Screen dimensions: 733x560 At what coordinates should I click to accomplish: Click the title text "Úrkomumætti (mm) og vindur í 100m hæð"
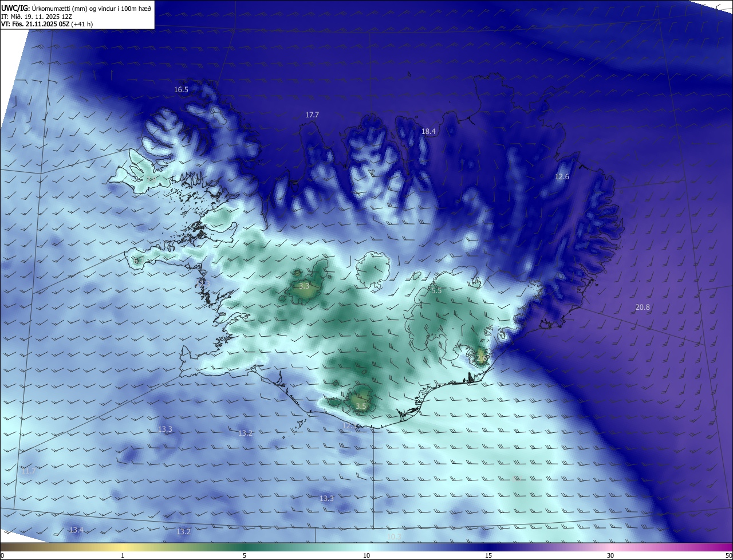(x=92, y=9)
